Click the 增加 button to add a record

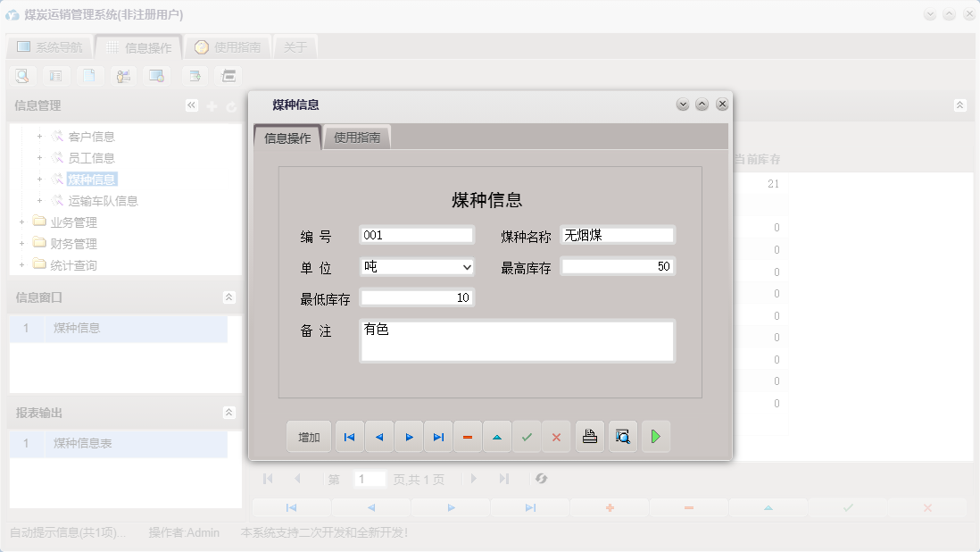308,437
